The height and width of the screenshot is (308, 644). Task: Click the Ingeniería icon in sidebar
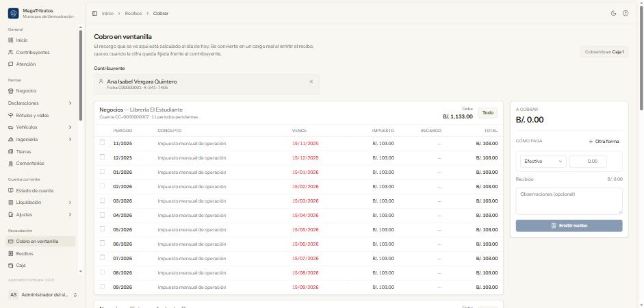(11, 140)
